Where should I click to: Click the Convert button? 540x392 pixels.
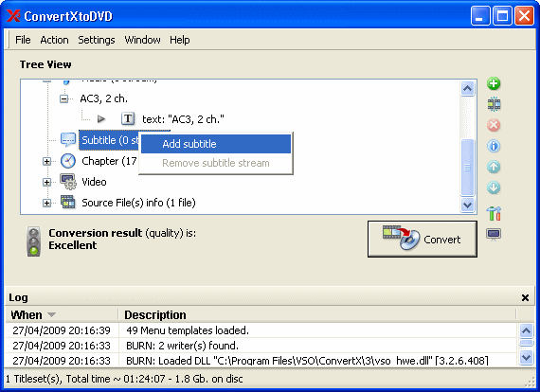pyautogui.click(x=423, y=239)
